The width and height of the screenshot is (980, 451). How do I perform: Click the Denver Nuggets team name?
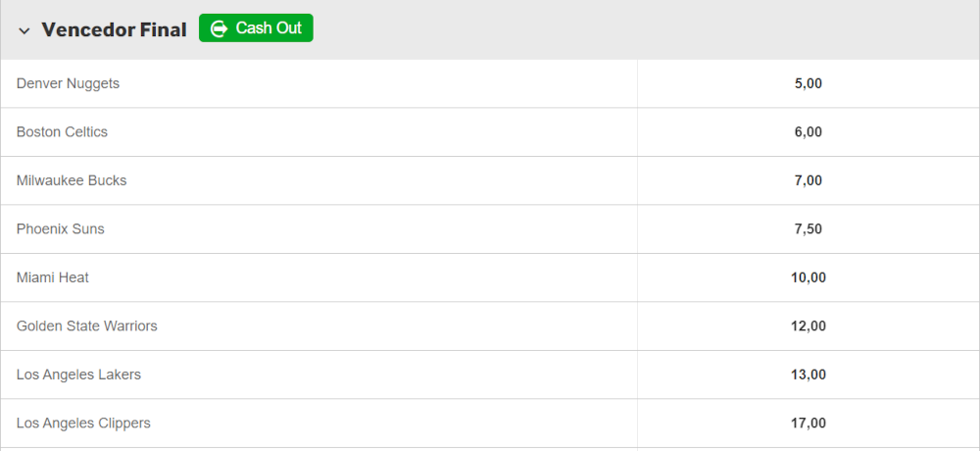[x=68, y=83]
